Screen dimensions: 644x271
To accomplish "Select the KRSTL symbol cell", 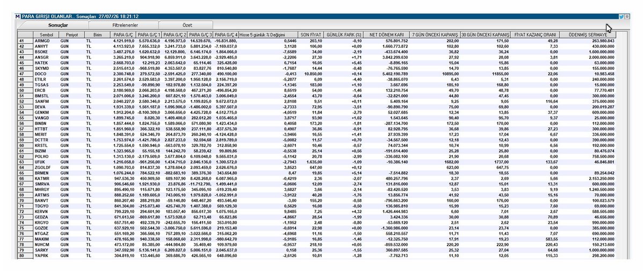I will [46, 145].
